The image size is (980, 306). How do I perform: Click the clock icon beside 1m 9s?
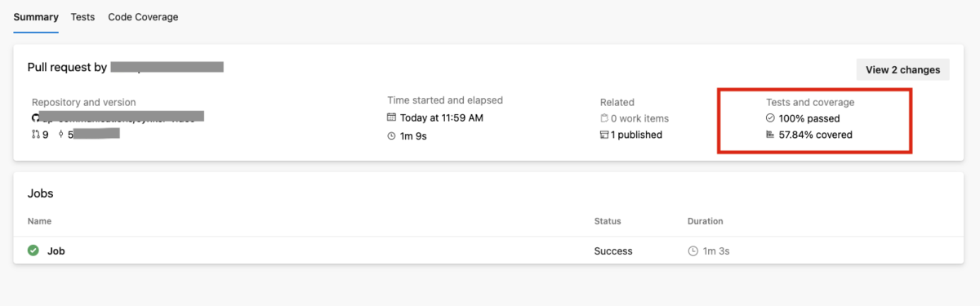click(x=392, y=135)
